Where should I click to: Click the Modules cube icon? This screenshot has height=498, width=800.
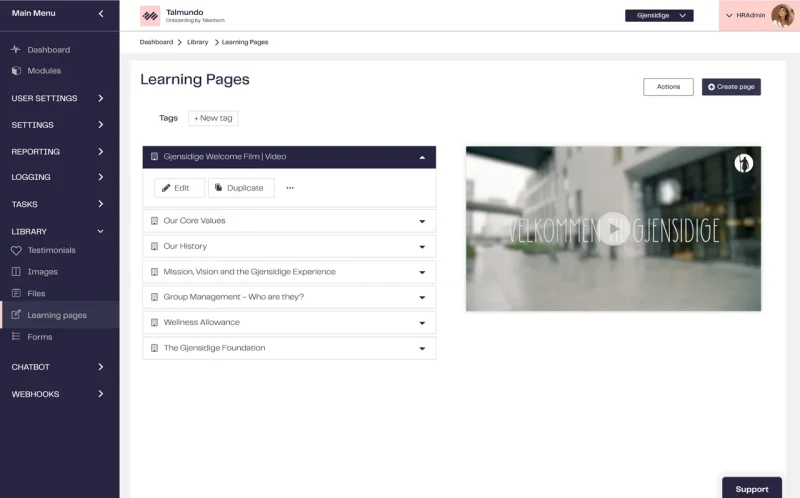[x=16, y=70]
